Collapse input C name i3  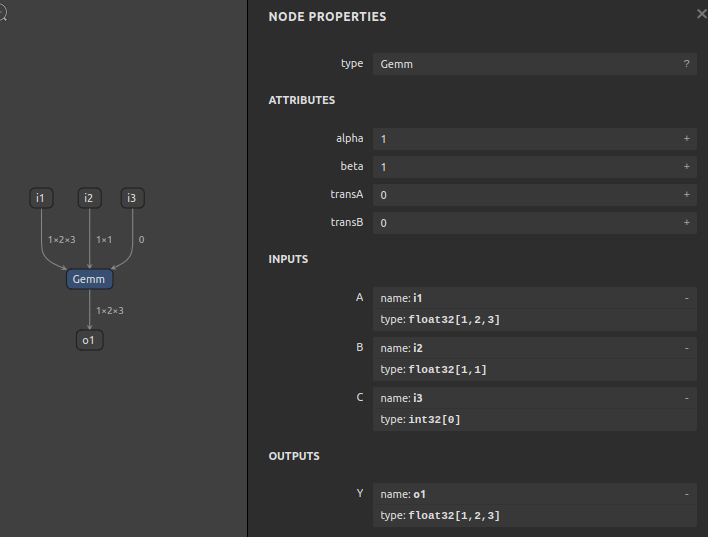coord(686,398)
